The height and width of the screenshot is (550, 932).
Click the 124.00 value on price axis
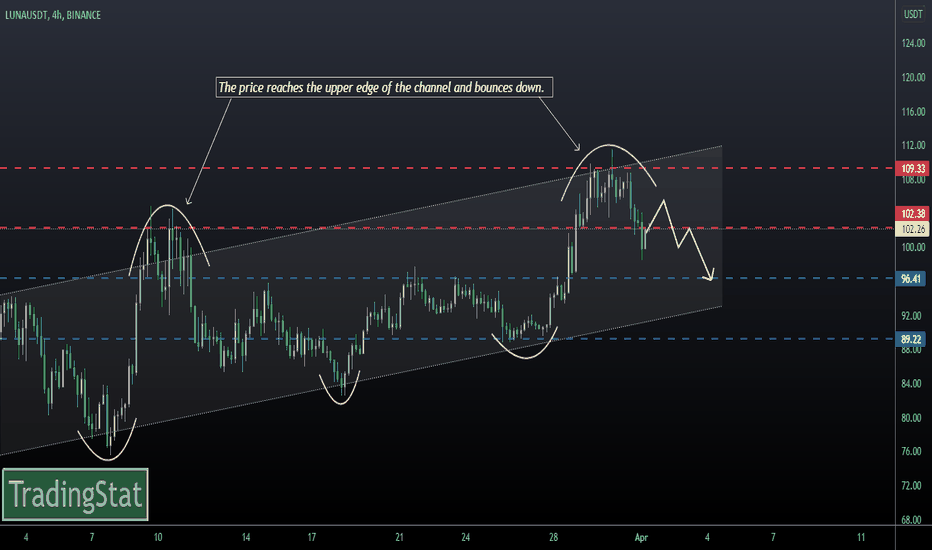pos(913,43)
